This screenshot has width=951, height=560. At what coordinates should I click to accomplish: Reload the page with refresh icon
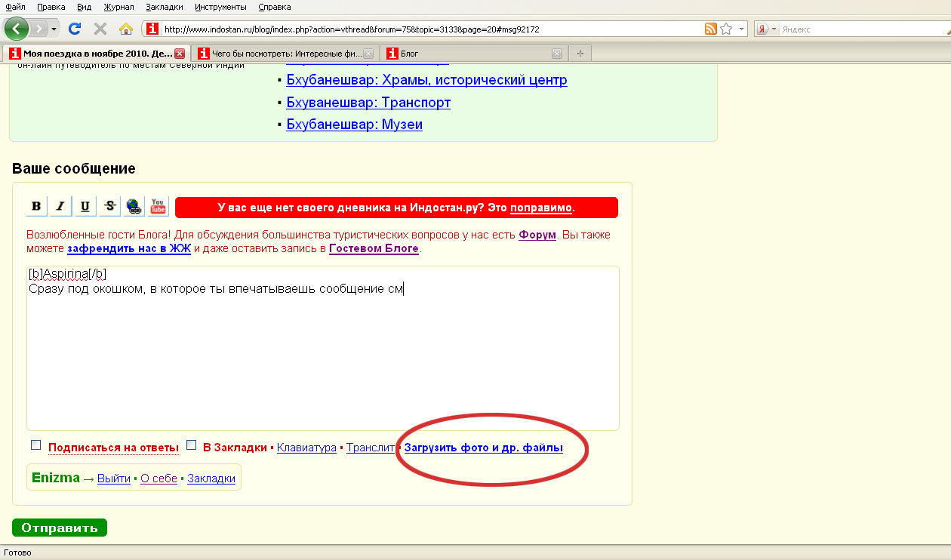click(x=74, y=29)
